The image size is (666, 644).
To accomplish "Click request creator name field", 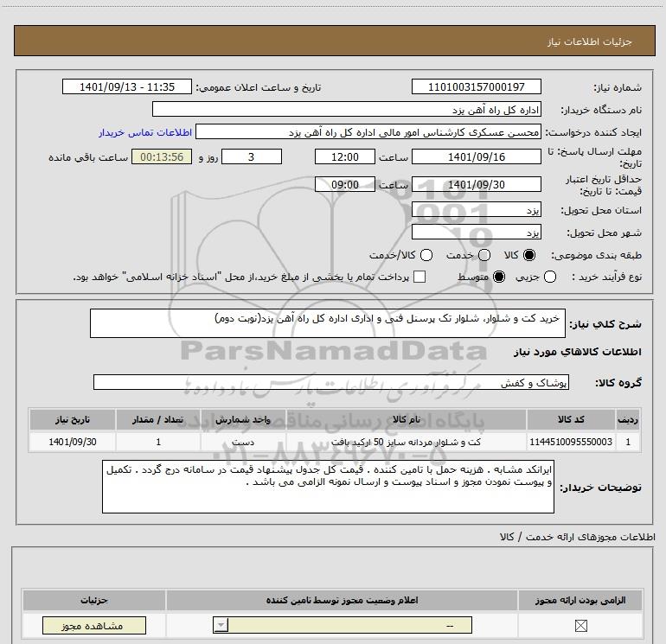I will click(x=368, y=132).
